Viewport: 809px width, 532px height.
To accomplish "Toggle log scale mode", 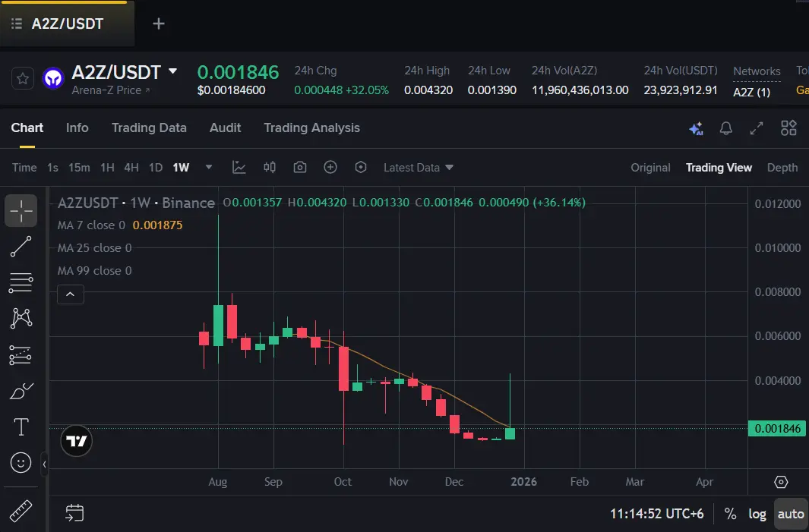I will [757, 514].
